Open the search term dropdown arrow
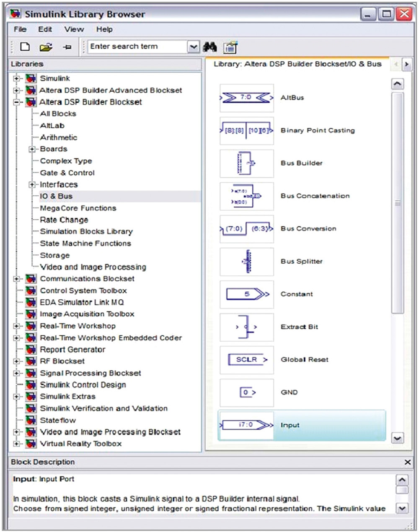 [193, 47]
